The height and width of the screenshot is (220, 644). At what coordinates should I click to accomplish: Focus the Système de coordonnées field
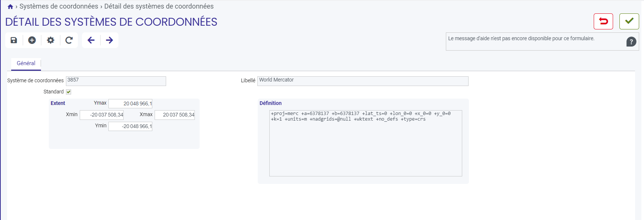click(x=116, y=81)
